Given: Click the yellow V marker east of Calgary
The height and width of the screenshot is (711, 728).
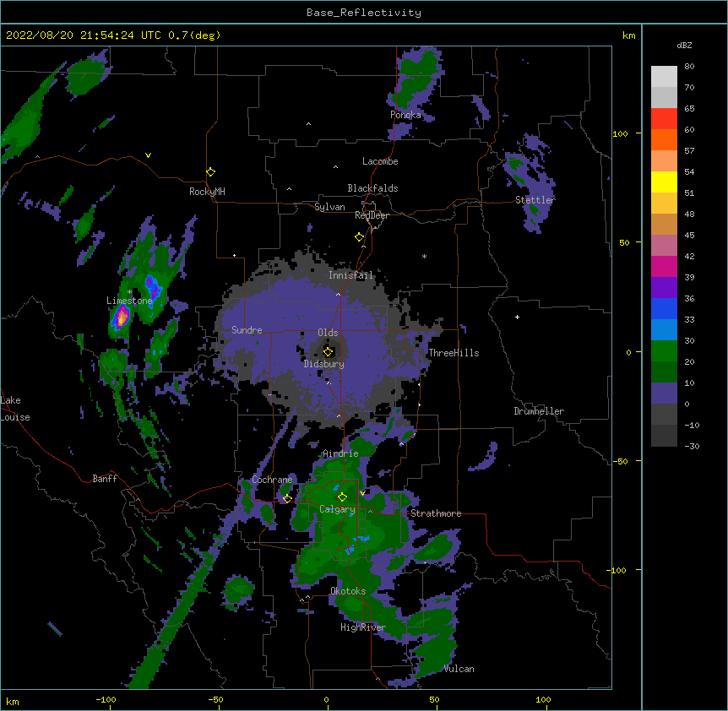Looking at the screenshot, I should pyautogui.click(x=362, y=493).
